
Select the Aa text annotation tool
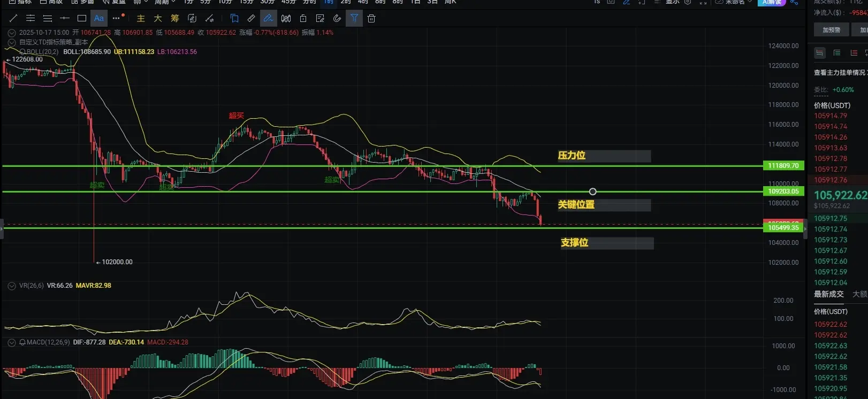[x=99, y=18]
